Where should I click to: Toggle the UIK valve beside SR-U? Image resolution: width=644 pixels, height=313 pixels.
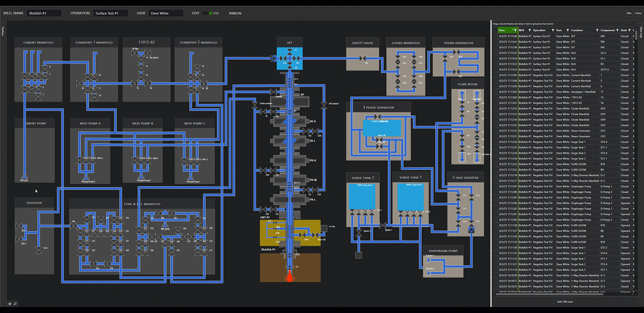(306, 131)
